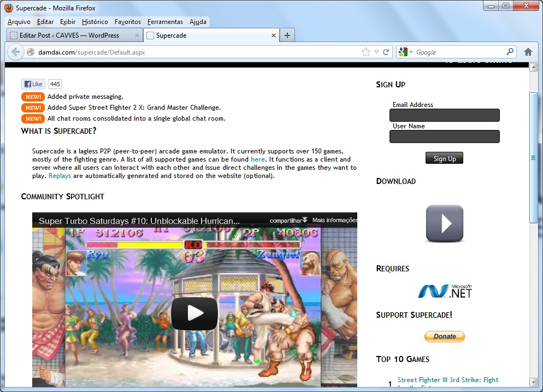This screenshot has width=543, height=392.
Task: Bookmark page with the star icon
Action: [365, 52]
